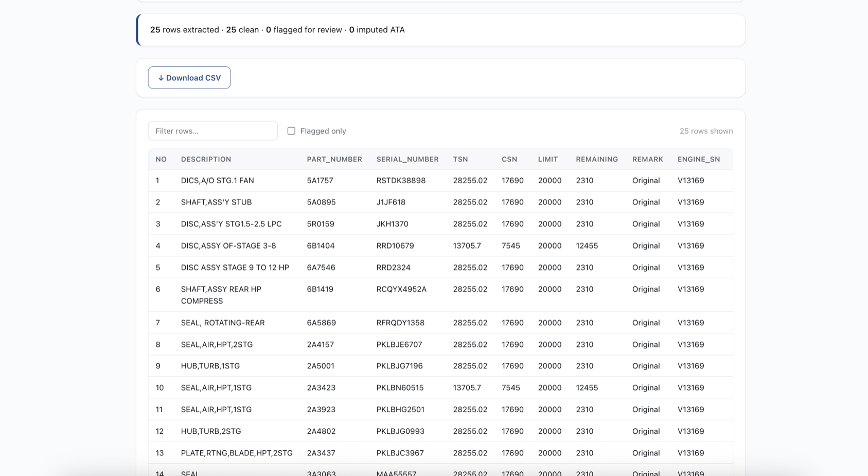Click the TSN column header

pyautogui.click(x=460, y=160)
